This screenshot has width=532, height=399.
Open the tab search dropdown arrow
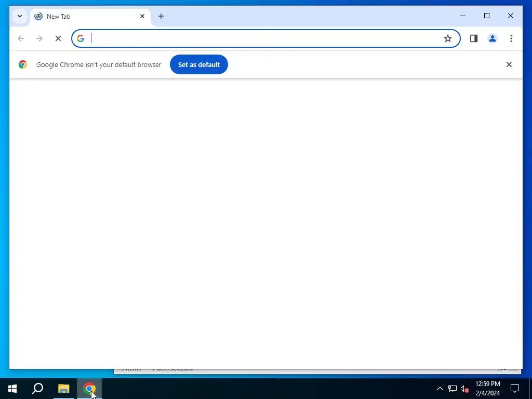[x=20, y=16]
